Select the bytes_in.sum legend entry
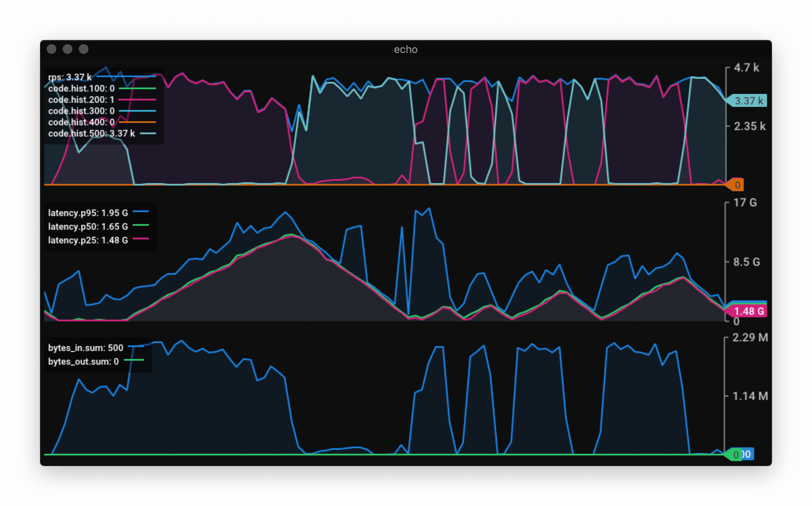This screenshot has height=506, width=812. click(x=86, y=348)
